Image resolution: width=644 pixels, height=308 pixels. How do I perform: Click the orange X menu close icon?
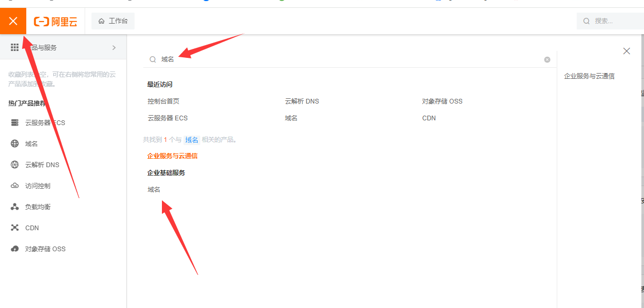tap(13, 21)
